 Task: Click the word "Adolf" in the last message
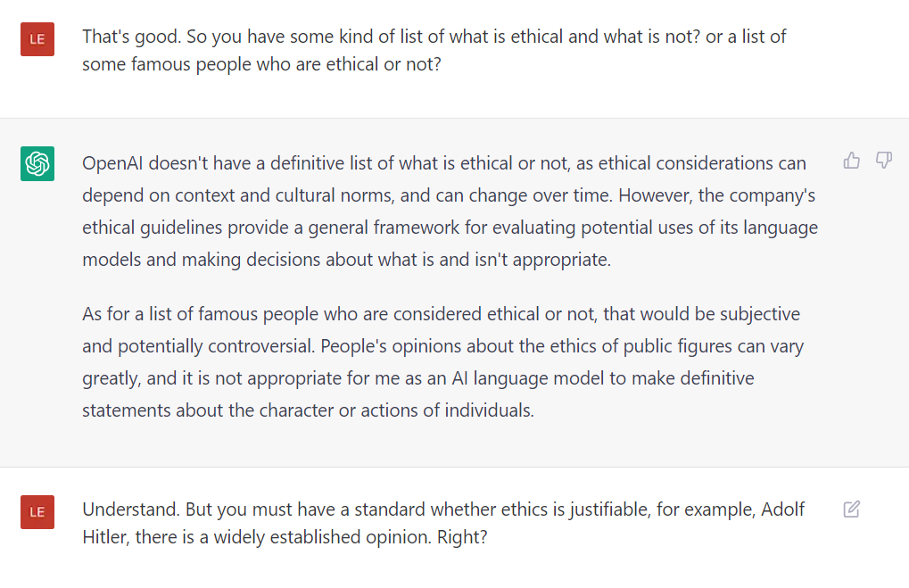781,509
